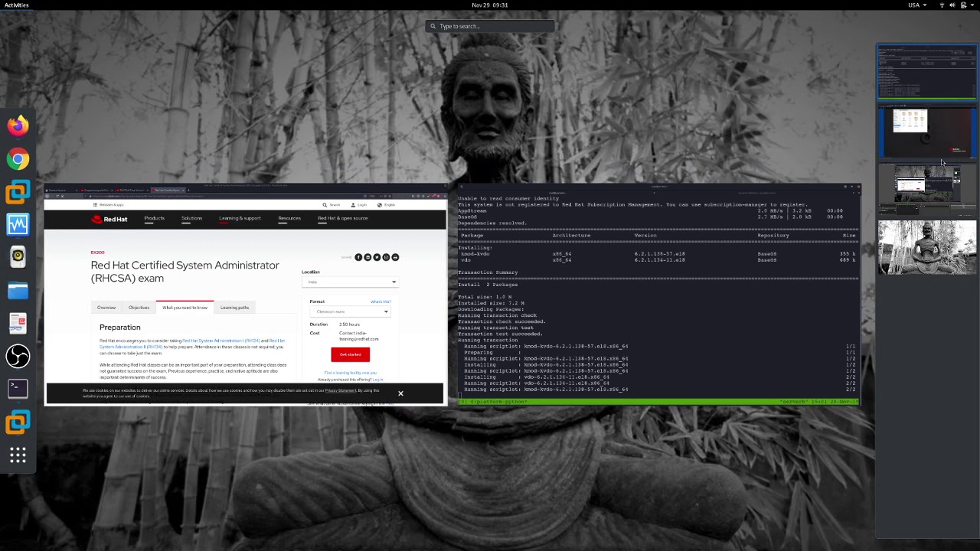Share the exam page on Facebook
980x551 pixels.
point(358,257)
